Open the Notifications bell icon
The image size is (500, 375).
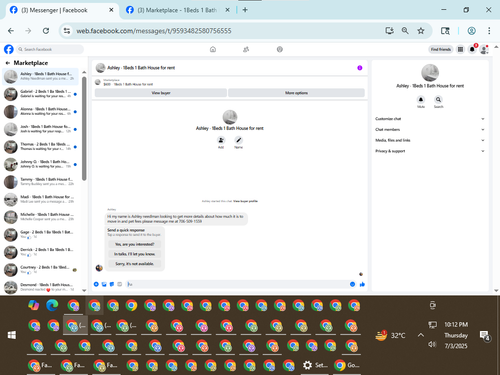(472, 49)
